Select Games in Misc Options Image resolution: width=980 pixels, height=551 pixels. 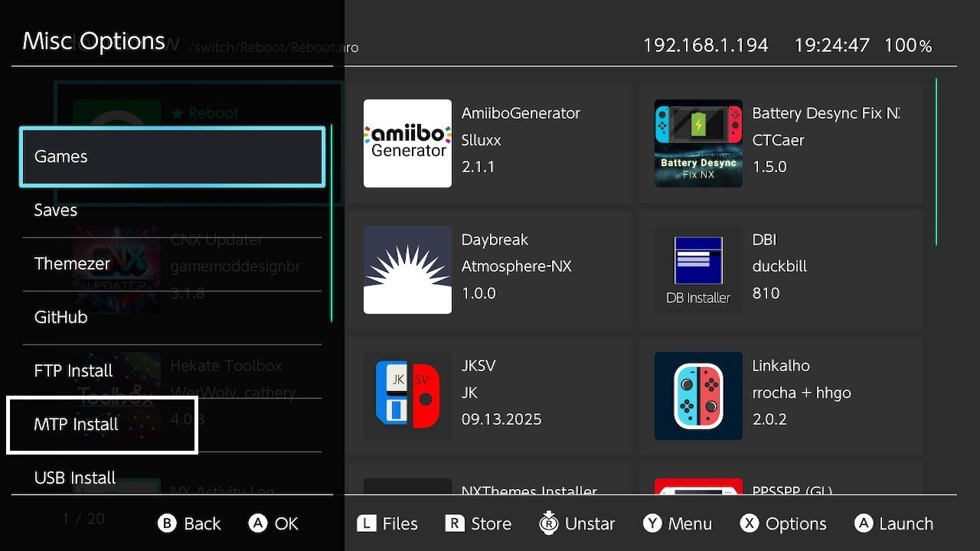point(172,157)
